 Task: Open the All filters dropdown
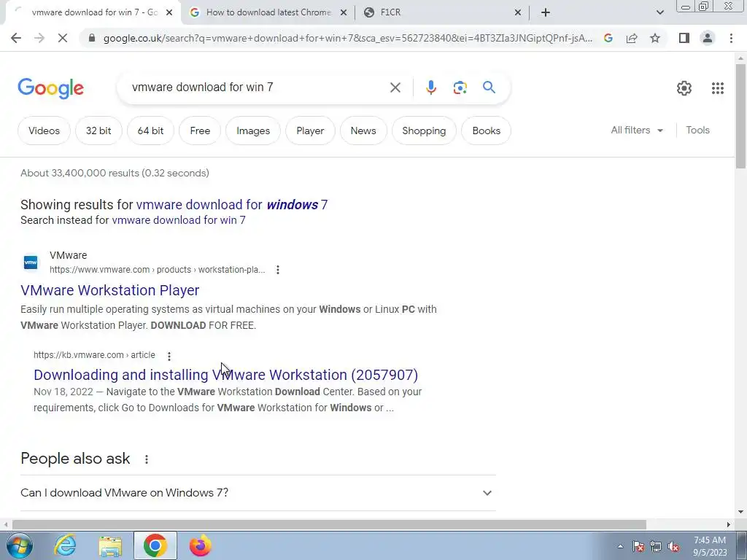click(637, 130)
